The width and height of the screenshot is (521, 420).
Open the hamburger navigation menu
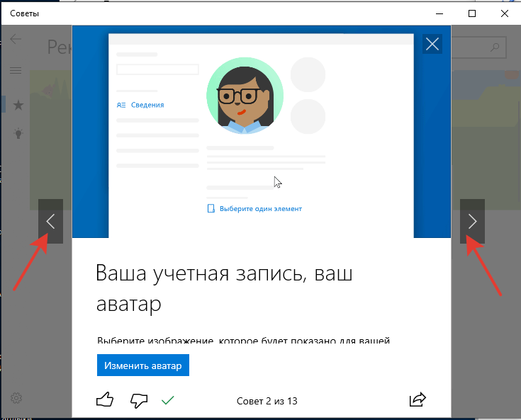(x=16, y=70)
